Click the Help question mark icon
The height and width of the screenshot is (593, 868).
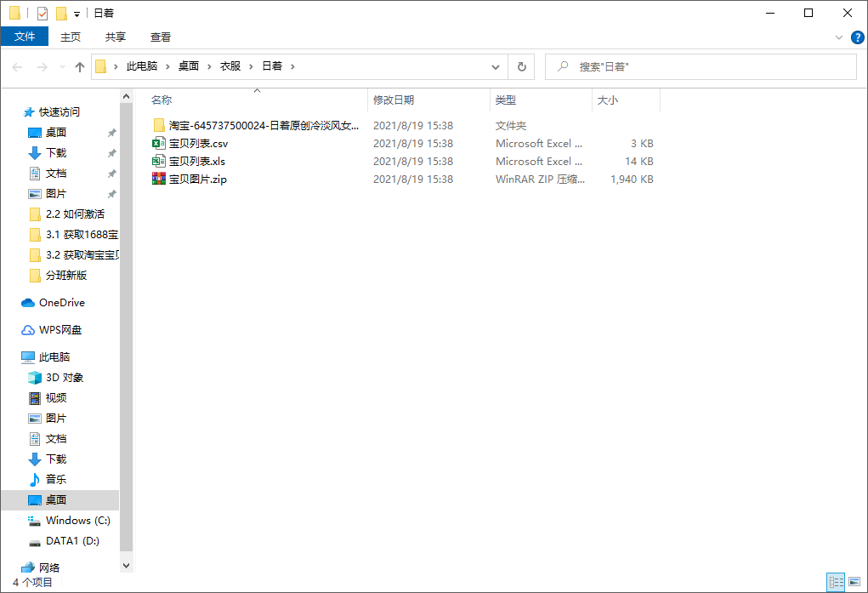pyautogui.click(x=855, y=37)
